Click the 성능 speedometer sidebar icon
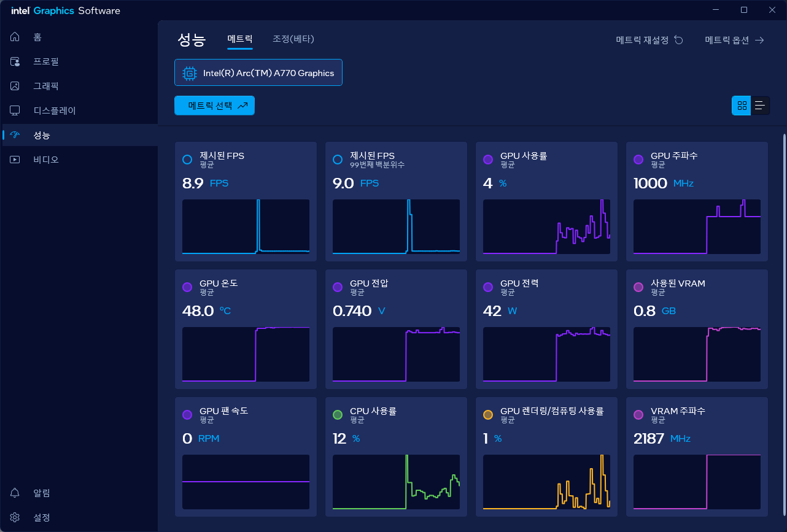Screen dimensions: 787x532 pos(15,135)
